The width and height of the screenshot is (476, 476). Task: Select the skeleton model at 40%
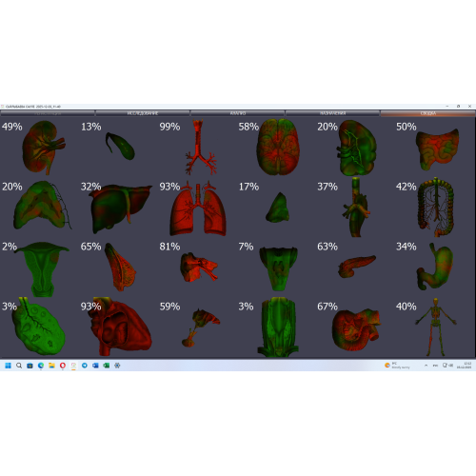[436, 327]
